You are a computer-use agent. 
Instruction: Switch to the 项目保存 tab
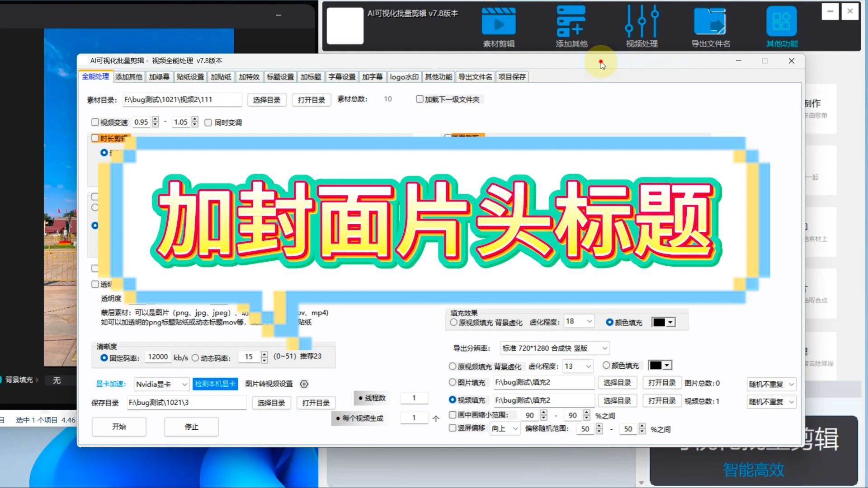512,77
